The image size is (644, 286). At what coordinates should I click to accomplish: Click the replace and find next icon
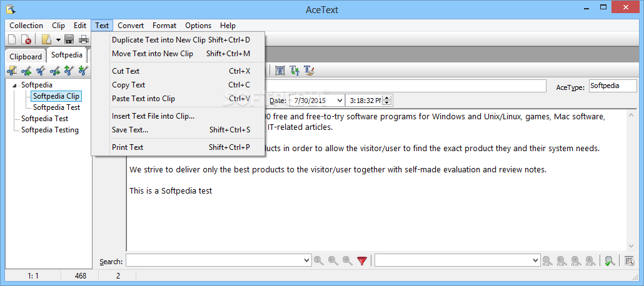(576, 260)
